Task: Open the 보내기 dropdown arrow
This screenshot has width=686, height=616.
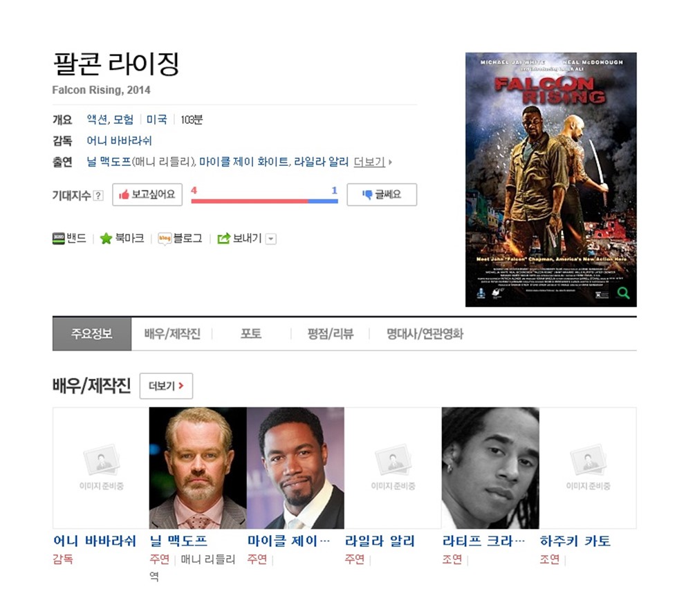Action: pyautogui.click(x=271, y=239)
